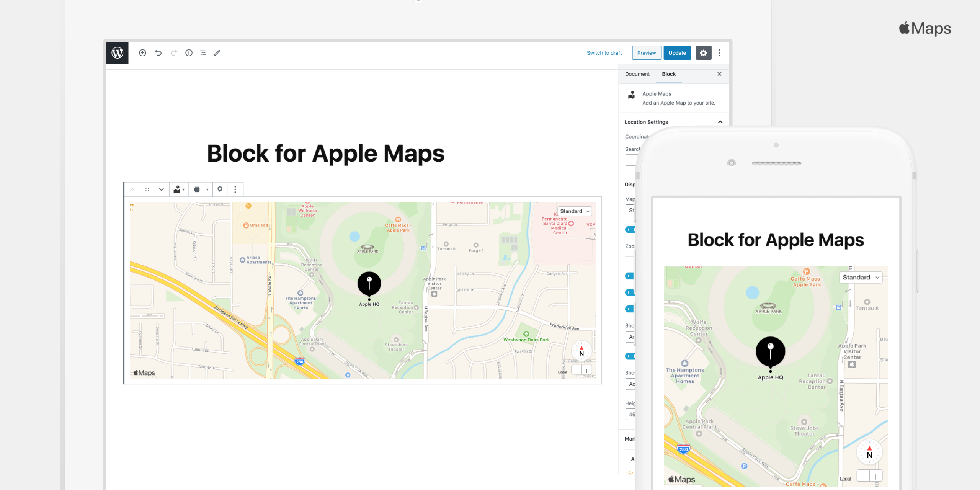Screen dimensions: 980x490
Task: Click the compass on the phone map
Action: click(x=869, y=452)
